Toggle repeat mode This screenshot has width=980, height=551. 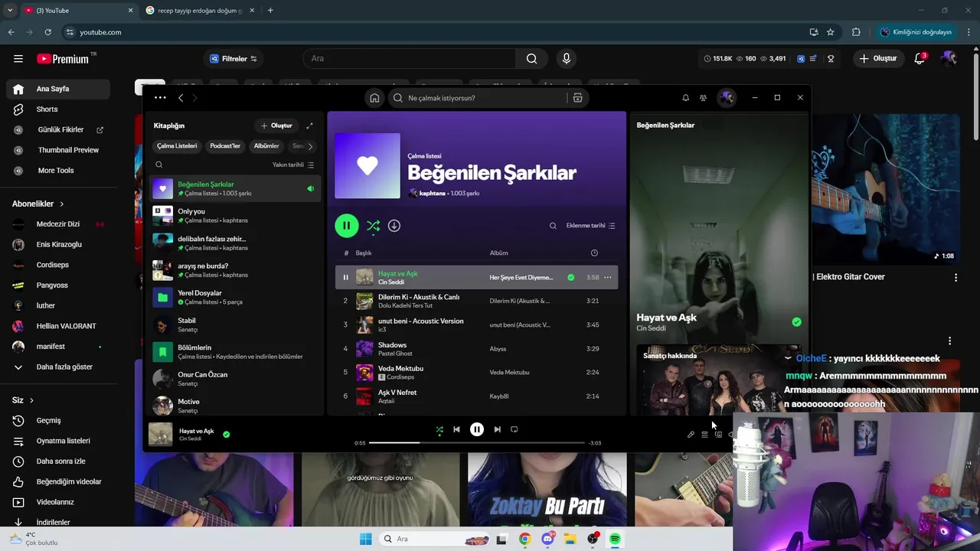(x=514, y=429)
